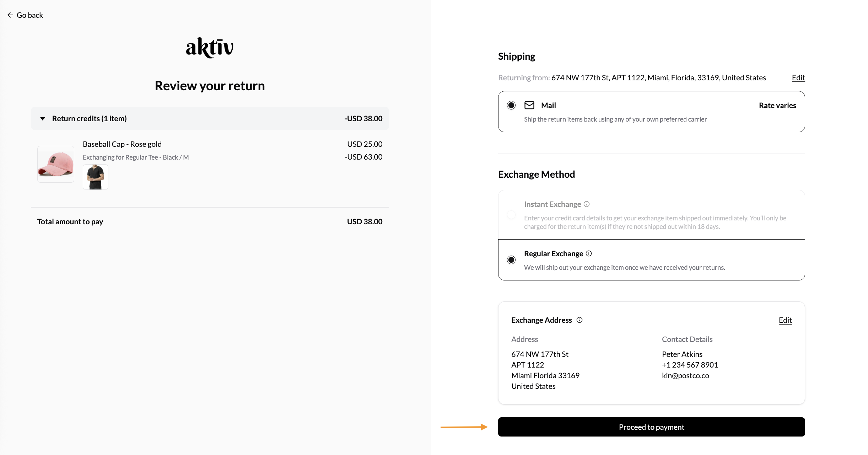Select the Mail shipping radio button
The image size is (868, 455).
(511, 105)
